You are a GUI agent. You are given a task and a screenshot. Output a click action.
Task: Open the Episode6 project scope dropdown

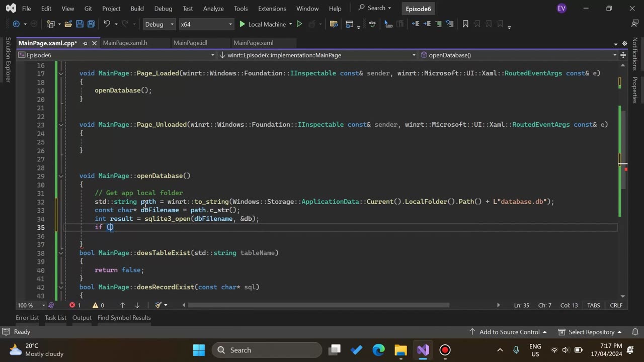pyautogui.click(x=117, y=55)
